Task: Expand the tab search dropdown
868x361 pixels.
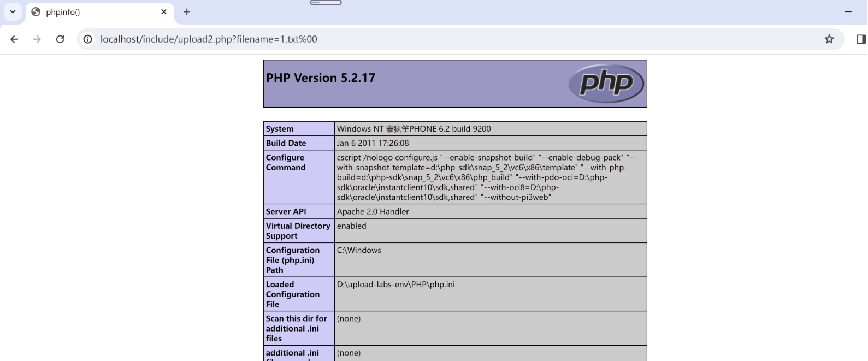Action: click(13, 11)
